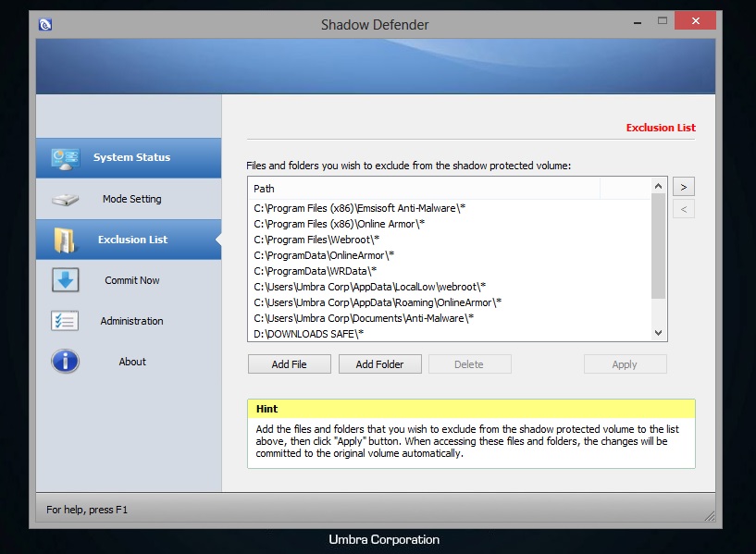756x554 pixels.
Task: Click the Shadow Defender title bar app icon
Action: (x=45, y=24)
